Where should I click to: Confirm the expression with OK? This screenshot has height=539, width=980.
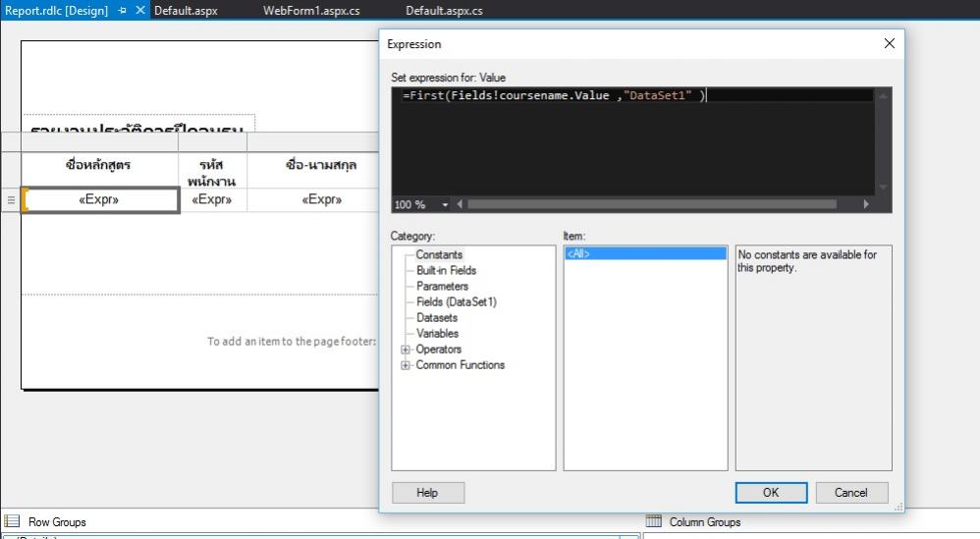(x=771, y=493)
